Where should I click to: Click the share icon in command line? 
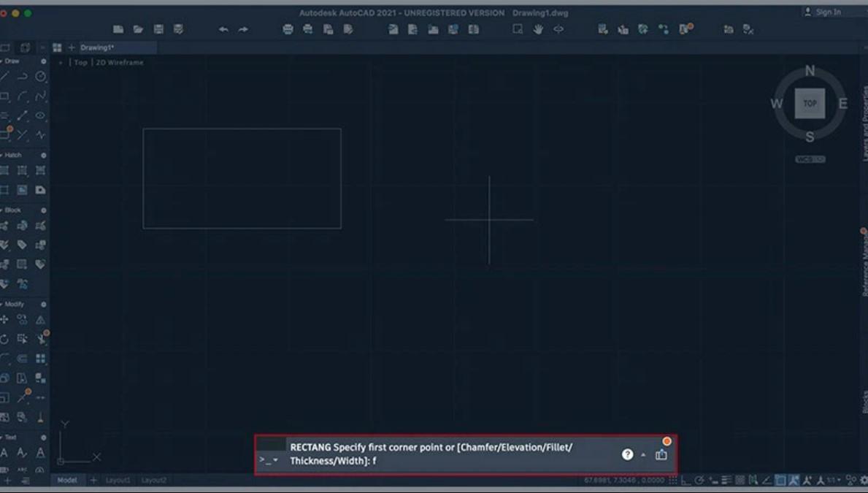point(661,454)
